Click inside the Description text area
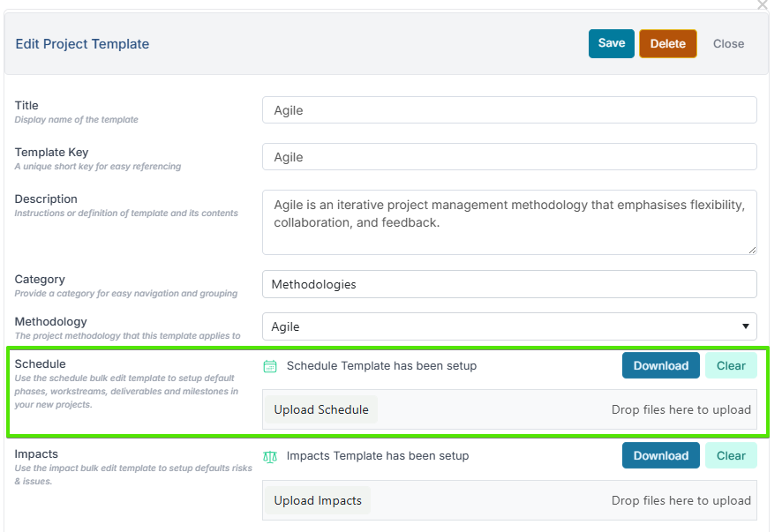This screenshot has width=782, height=532. (x=509, y=222)
